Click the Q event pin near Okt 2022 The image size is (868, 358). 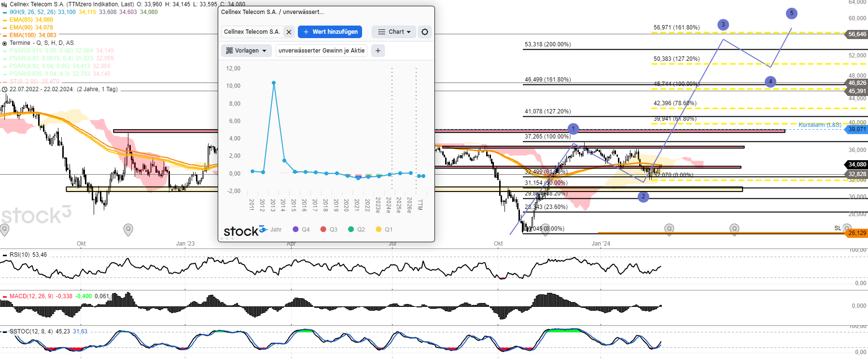(128, 229)
